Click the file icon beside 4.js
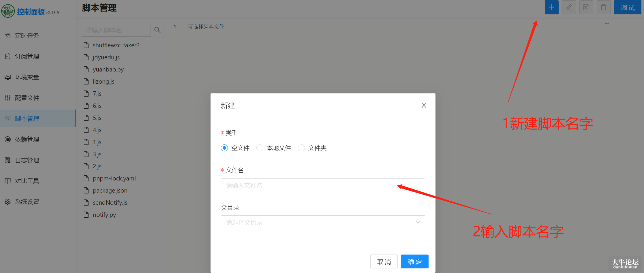The width and height of the screenshot is (644, 273). 86,130
